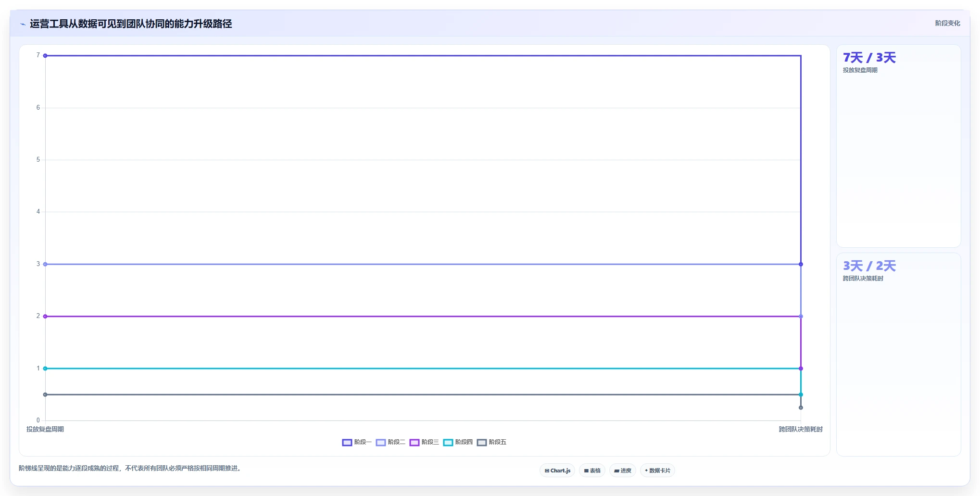Select the lowest right-side gray data point

801,407
